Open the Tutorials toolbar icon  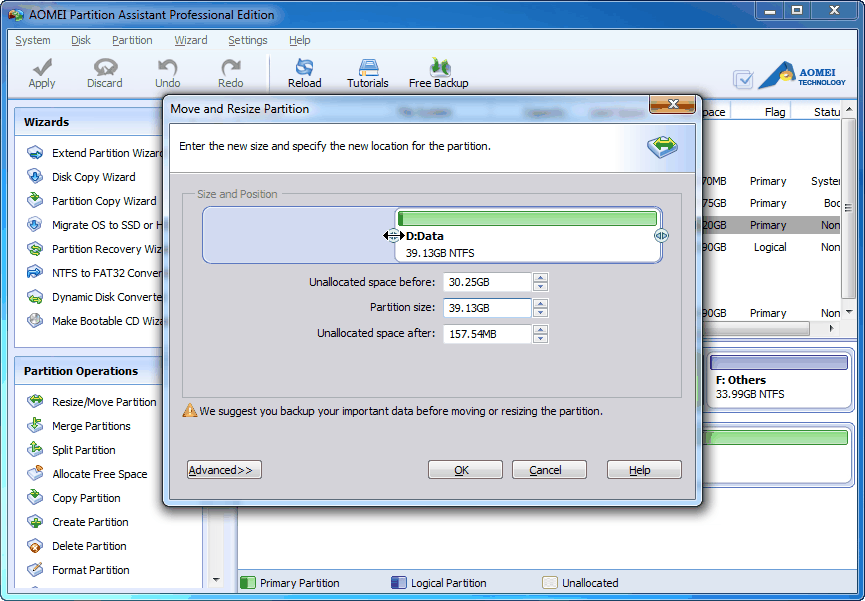click(x=368, y=67)
